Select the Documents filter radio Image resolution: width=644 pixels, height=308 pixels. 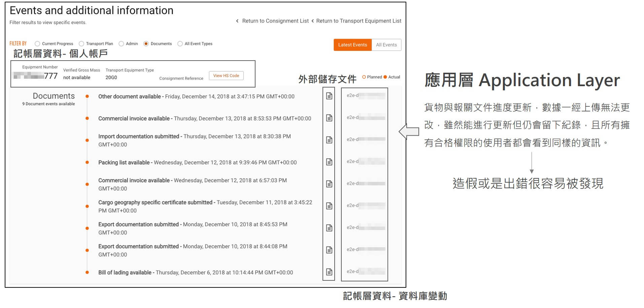[146, 44]
